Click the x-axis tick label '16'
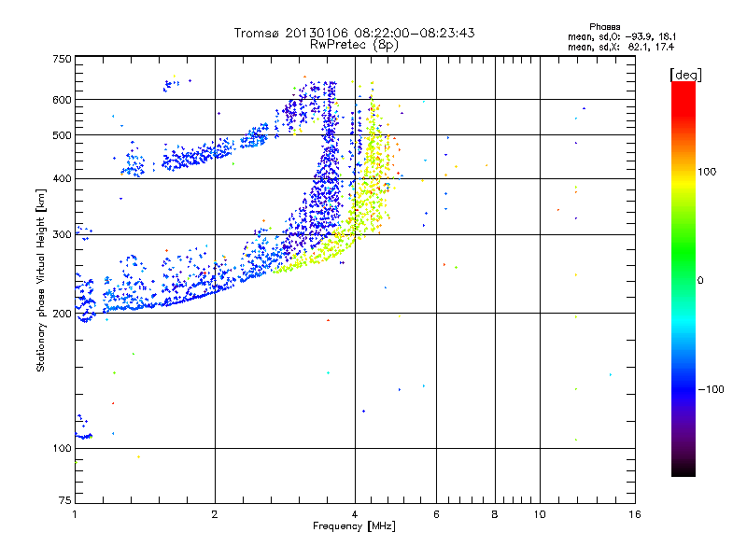The image size is (747, 560). [635, 514]
